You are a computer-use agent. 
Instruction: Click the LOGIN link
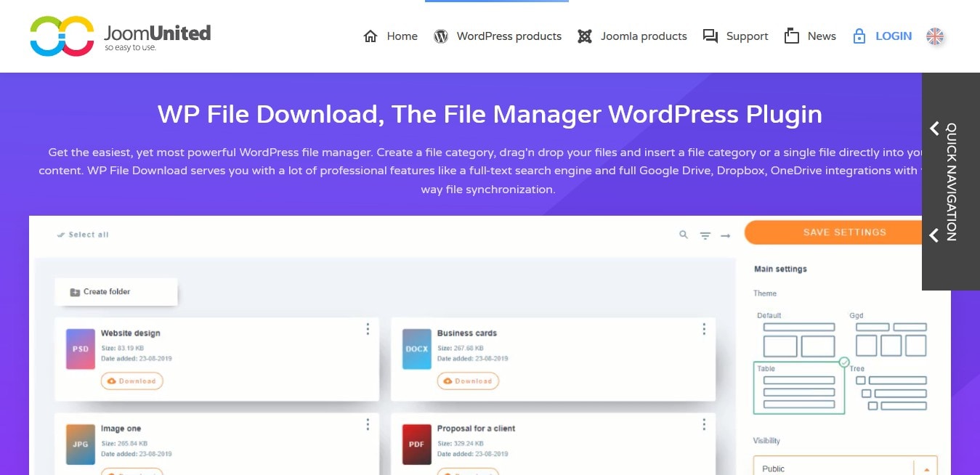coord(894,36)
